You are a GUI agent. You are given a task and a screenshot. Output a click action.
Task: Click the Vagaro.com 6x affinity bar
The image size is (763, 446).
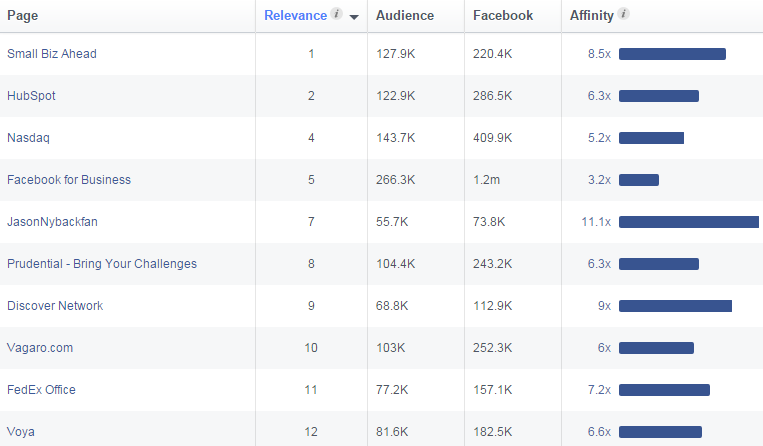pos(656,348)
